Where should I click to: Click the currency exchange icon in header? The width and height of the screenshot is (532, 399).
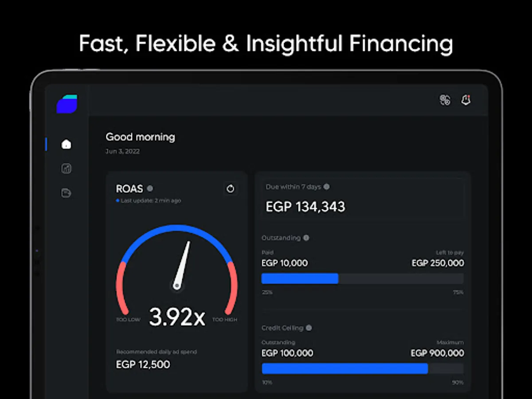[x=445, y=100]
